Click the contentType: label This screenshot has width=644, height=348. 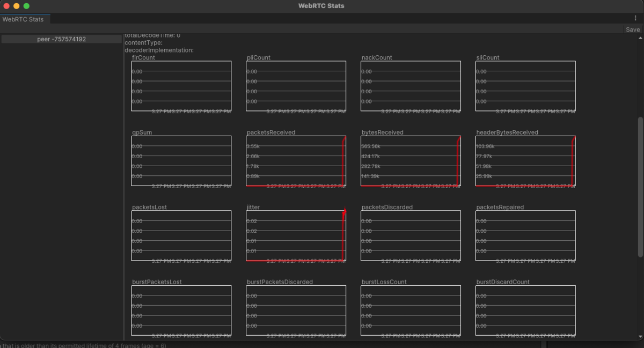click(143, 43)
